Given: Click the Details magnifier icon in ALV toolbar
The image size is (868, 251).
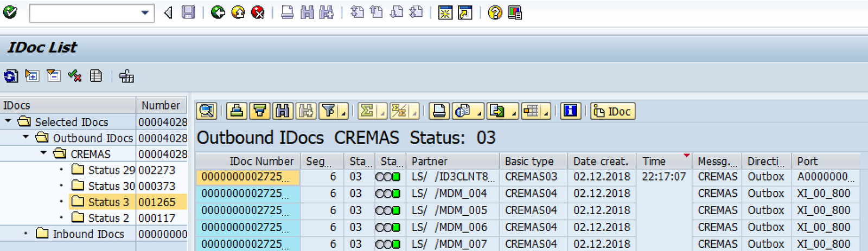Looking at the screenshot, I should pos(206,111).
